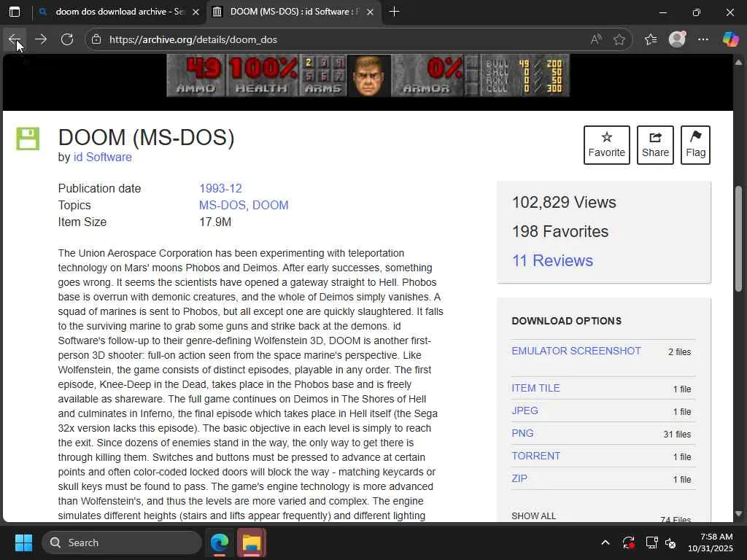
Task: Flag this item with the Flag button
Action: [x=695, y=145]
